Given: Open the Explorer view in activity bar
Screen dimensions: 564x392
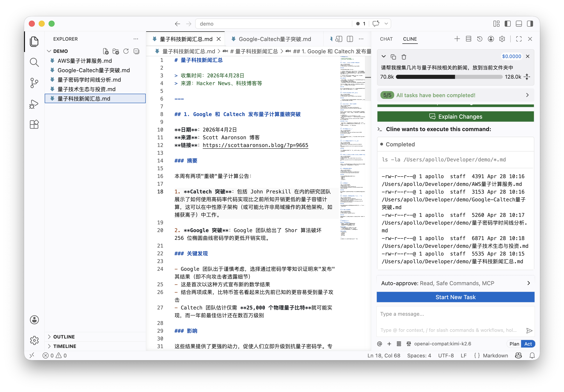Looking at the screenshot, I should tap(34, 41).
